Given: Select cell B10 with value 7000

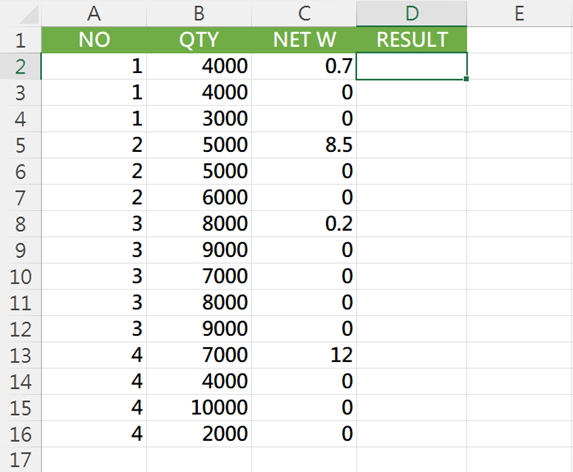Looking at the screenshot, I should [199, 277].
